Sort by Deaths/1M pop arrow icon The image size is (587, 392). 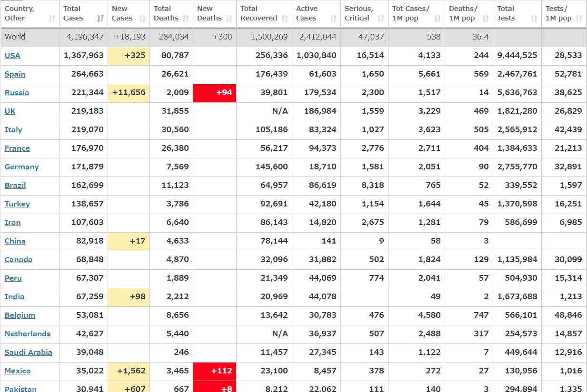[x=486, y=19]
